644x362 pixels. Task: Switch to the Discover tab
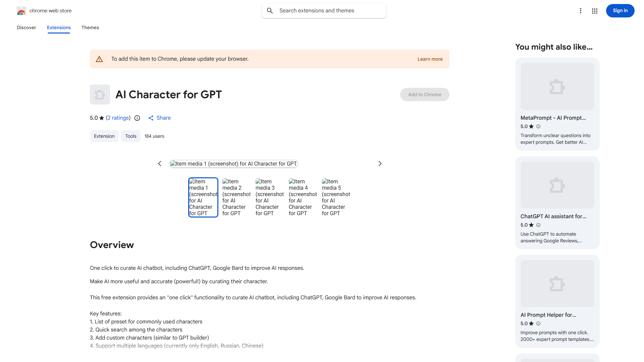pyautogui.click(x=26, y=27)
